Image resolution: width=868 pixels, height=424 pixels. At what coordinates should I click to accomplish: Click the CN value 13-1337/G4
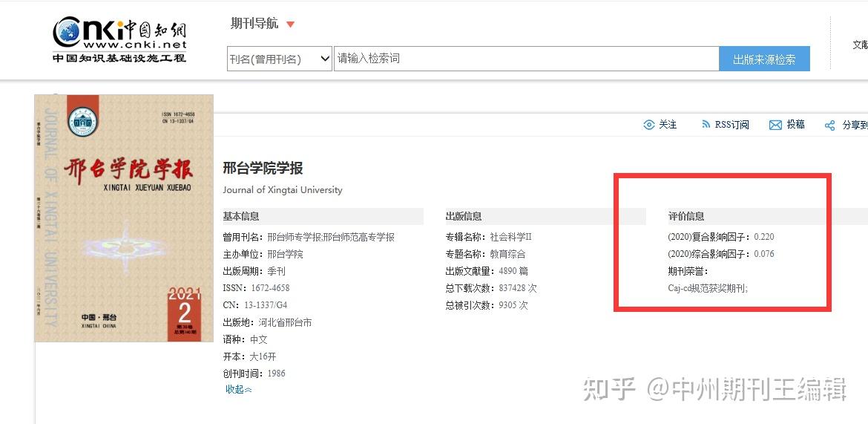click(x=266, y=305)
